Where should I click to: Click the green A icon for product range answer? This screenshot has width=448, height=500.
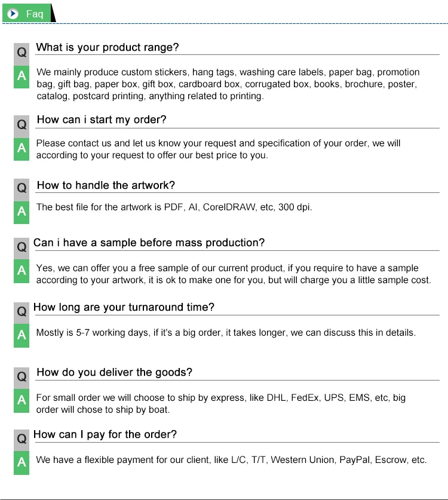point(22,77)
